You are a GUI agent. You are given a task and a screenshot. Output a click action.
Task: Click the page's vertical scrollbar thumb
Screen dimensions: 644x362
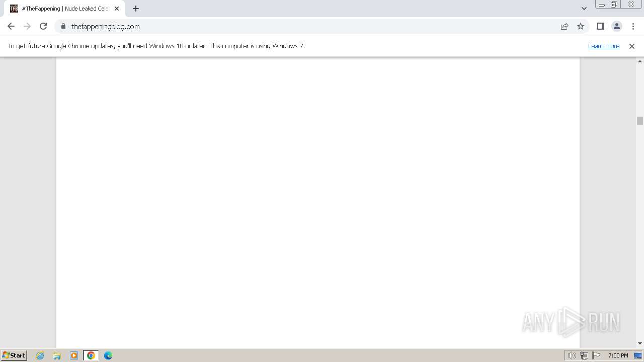640,121
